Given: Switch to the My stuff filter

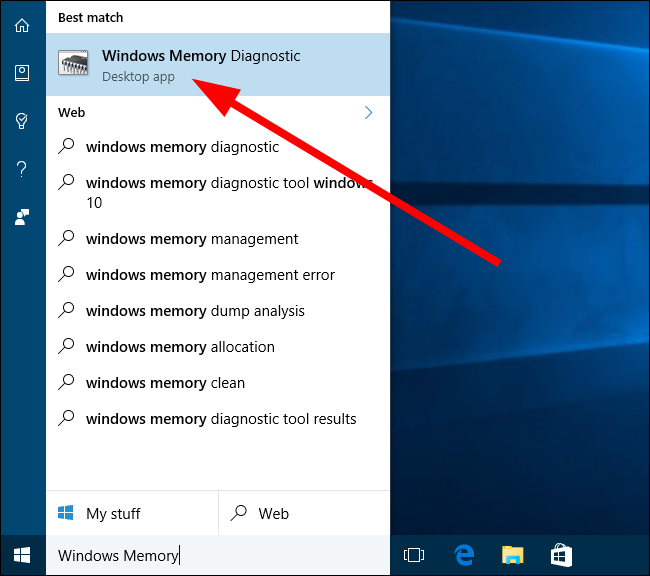Looking at the screenshot, I should [x=132, y=513].
